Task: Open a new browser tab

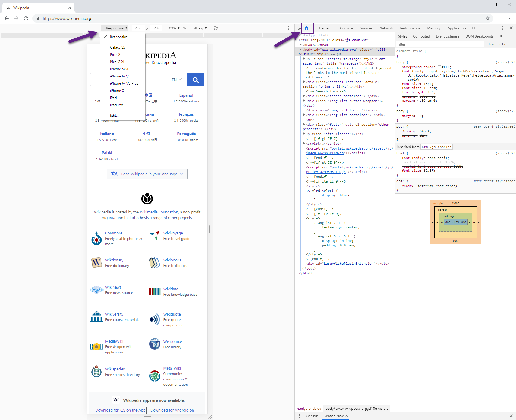Action: [81, 8]
